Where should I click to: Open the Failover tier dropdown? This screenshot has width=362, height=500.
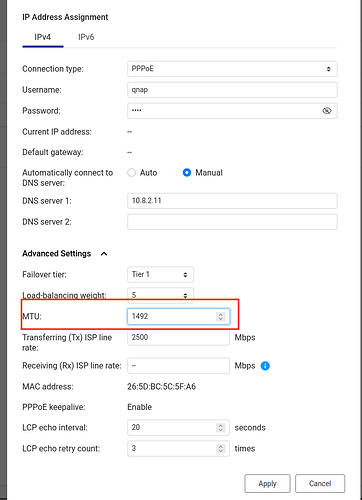point(160,275)
